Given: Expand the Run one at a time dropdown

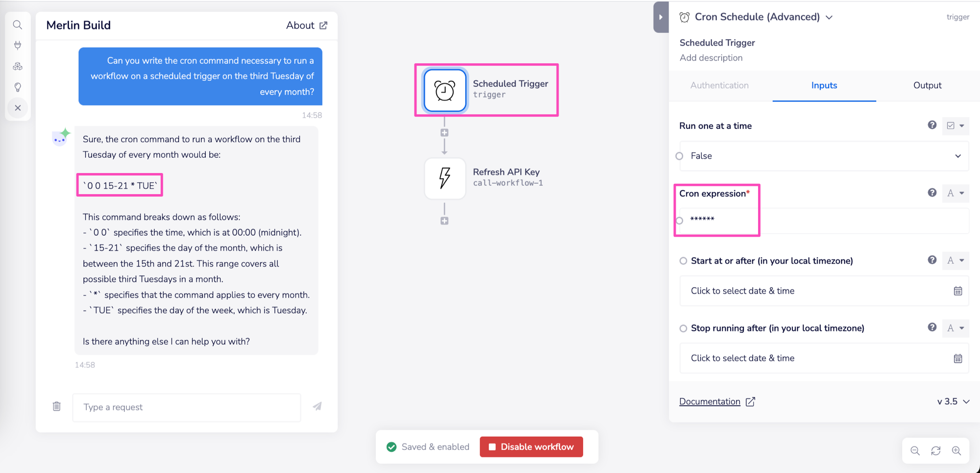Looking at the screenshot, I should click(957, 156).
